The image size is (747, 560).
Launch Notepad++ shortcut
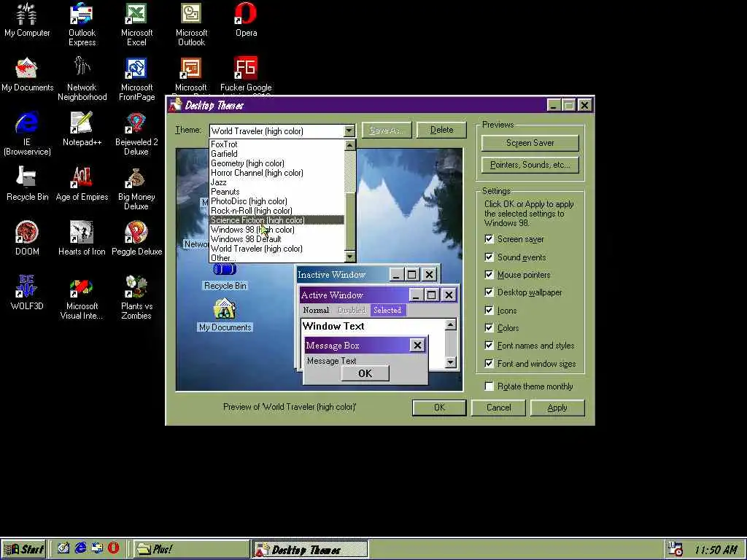pos(82,129)
